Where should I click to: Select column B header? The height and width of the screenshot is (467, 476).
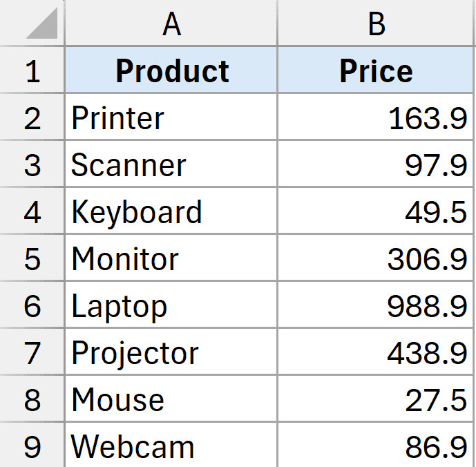click(x=376, y=24)
